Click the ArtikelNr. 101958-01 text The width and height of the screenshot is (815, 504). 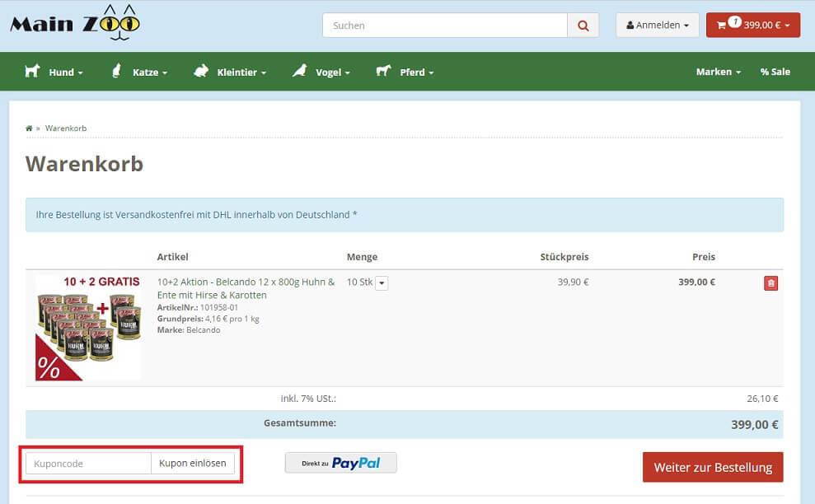click(198, 308)
